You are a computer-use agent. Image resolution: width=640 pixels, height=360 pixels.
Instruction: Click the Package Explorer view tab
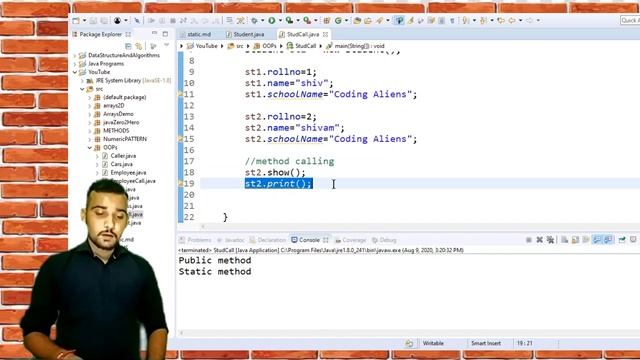[x=100, y=34]
